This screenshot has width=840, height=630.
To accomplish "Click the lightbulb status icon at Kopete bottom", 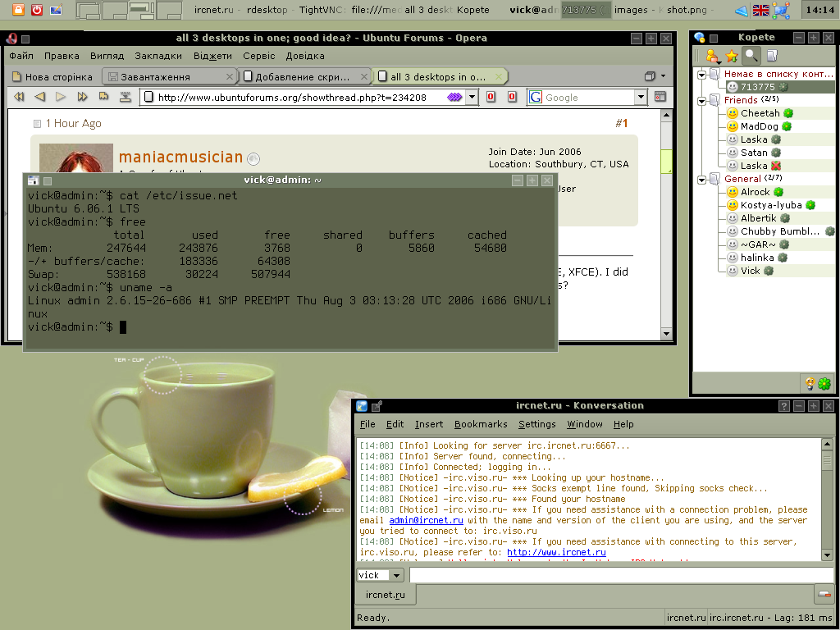I will pyautogui.click(x=810, y=383).
